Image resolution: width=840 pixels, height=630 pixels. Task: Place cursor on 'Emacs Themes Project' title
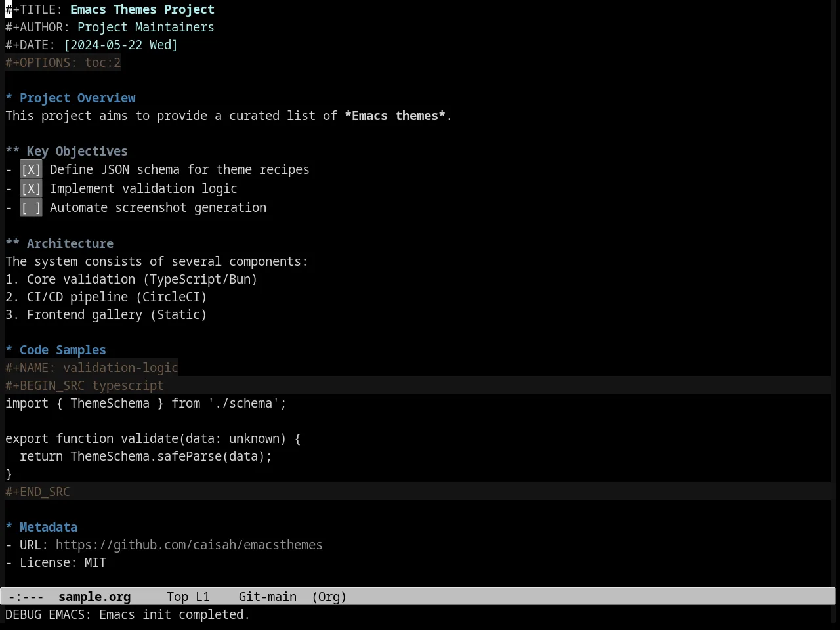click(x=142, y=10)
